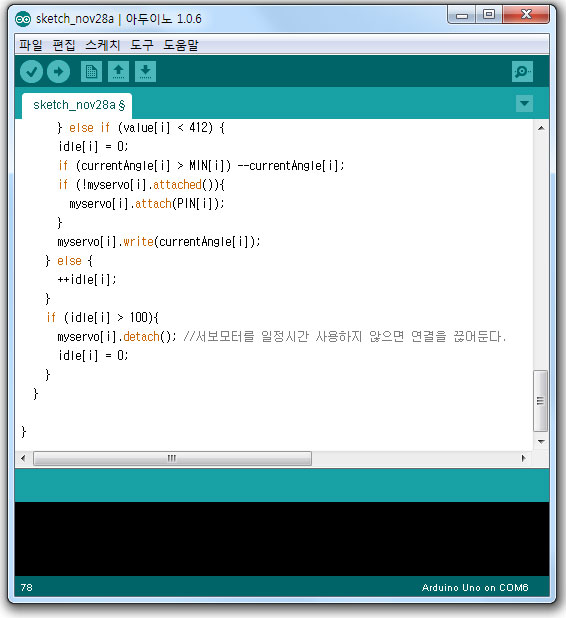Click the Upload arrow button
566x618 pixels.
58,72
